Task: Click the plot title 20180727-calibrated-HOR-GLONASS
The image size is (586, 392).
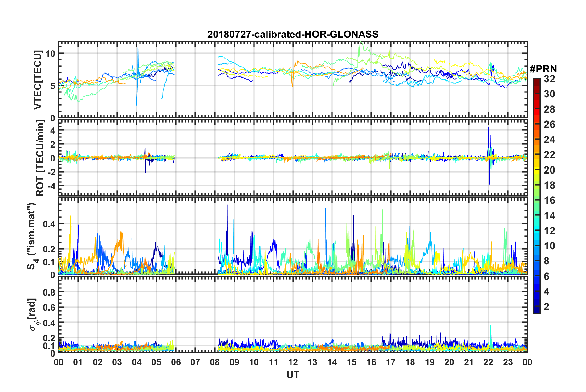Action: click(x=293, y=34)
